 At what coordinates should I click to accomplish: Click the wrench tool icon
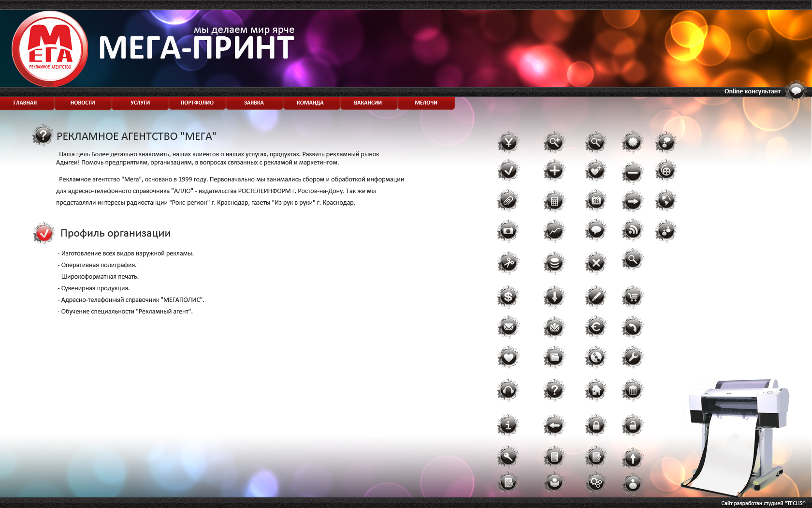(632, 357)
